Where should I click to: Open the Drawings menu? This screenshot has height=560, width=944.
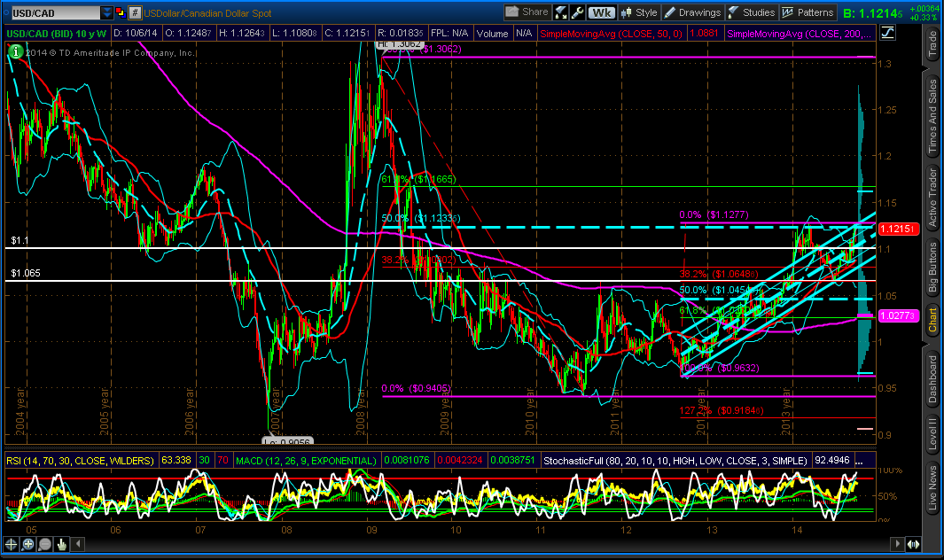coord(692,12)
